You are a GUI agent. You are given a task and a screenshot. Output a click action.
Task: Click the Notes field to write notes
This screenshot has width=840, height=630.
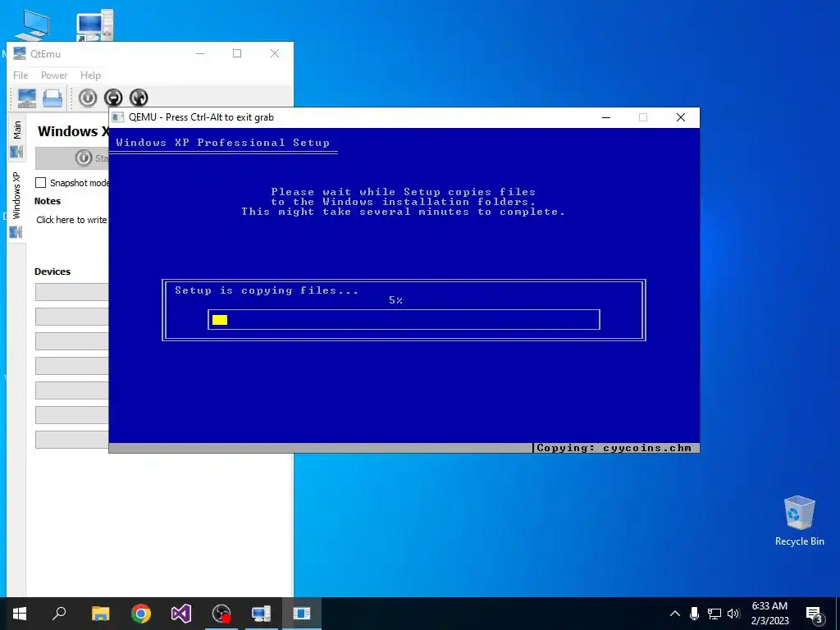71,220
